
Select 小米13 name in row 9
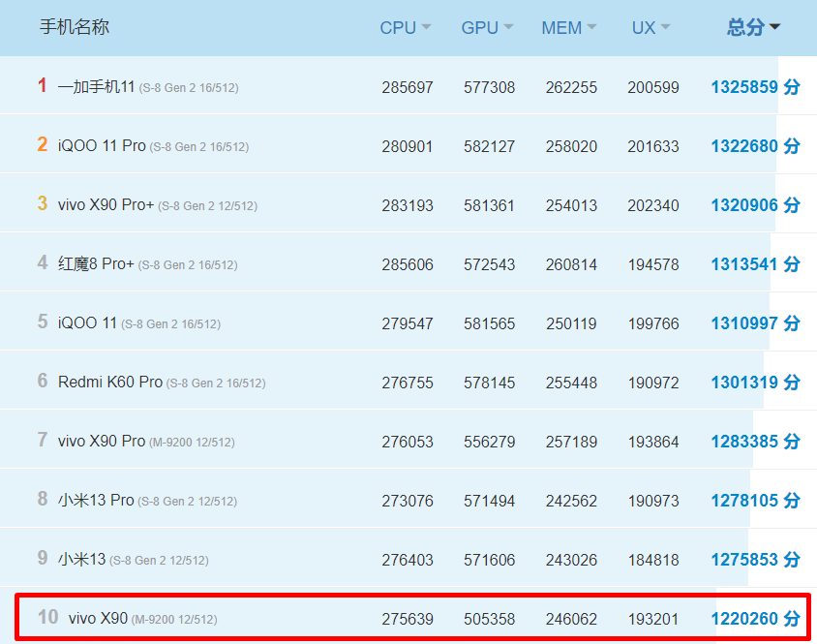[82, 560]
